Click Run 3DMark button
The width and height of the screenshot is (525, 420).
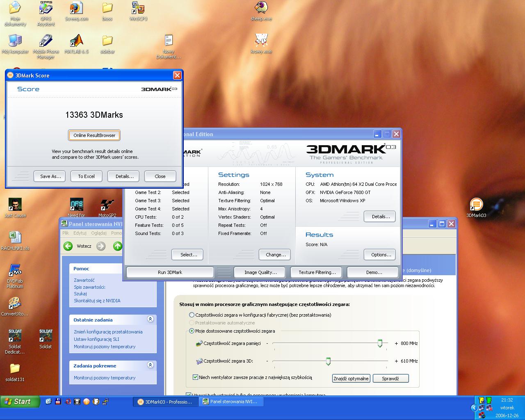[170, 272]
